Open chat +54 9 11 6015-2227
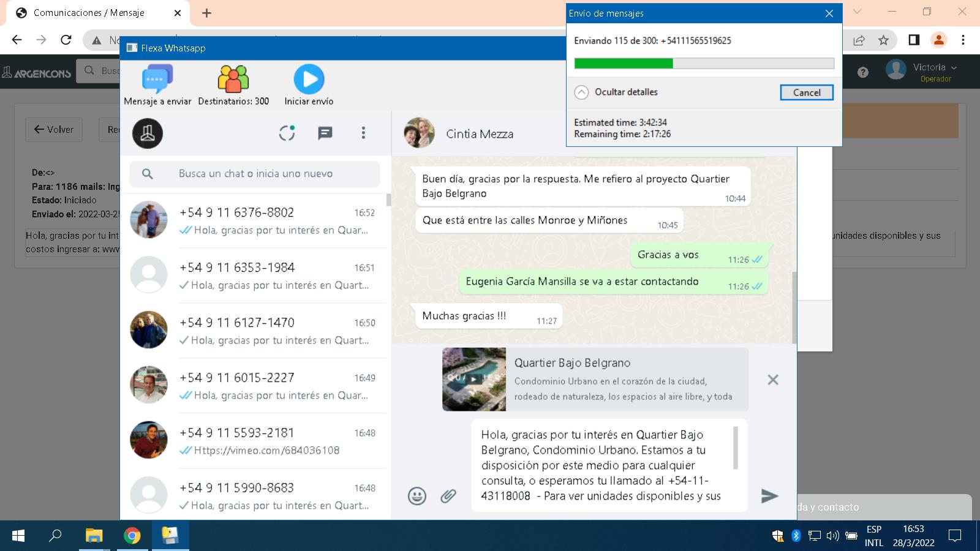Viewport: 980px width, 551px height. coord(255,386)
